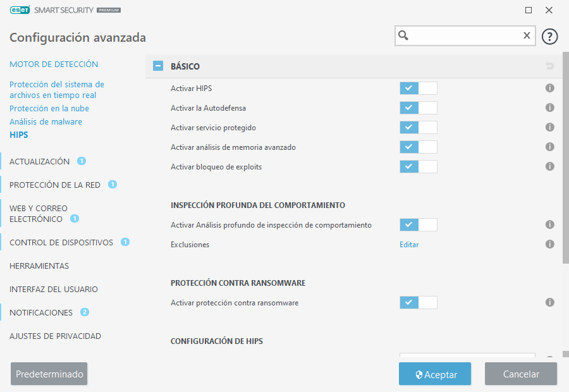Viewport: 569px width, 392px height.
Task: Clear the search box with the X icon
Action: 527,35
